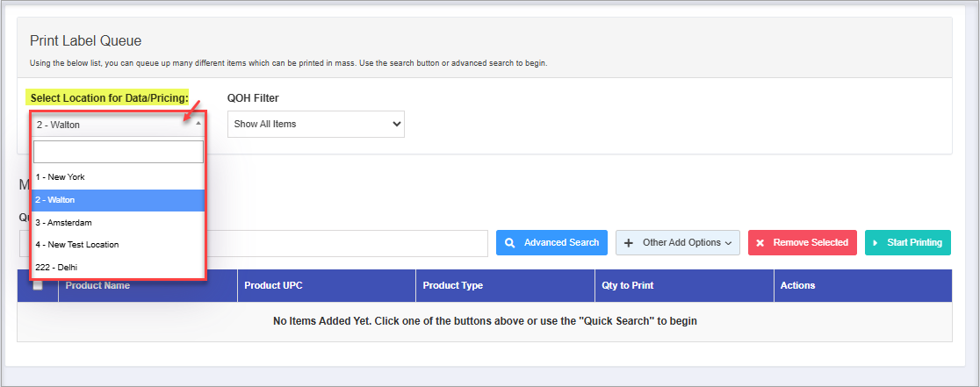This screenshot has height=387, width=980.
Task: Click the arrow on the Walton location selector
Action: click(198, 124)
